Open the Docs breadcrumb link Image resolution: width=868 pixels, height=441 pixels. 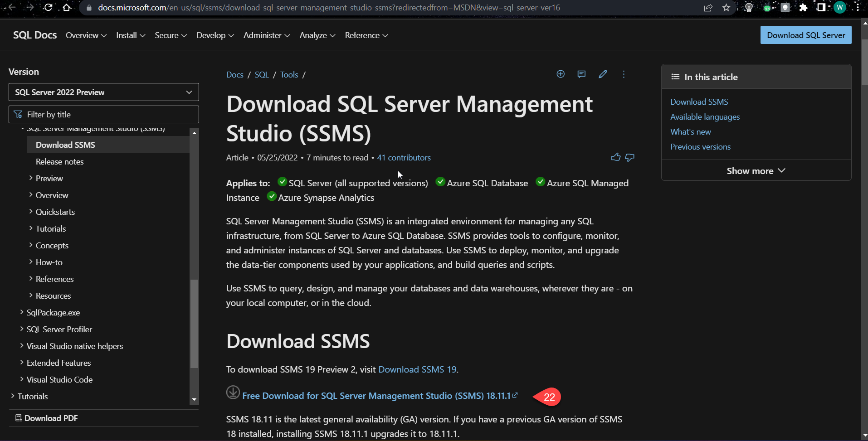click(x=235, y=74)
